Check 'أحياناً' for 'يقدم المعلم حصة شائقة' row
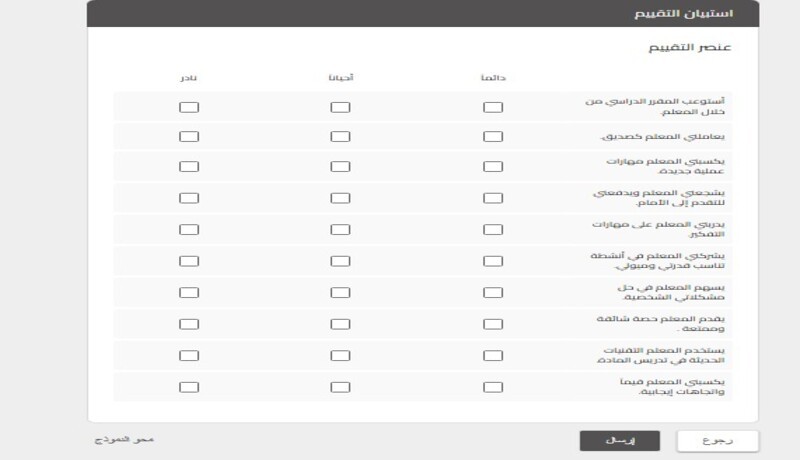Viewport: 800px width, 460px height. coord(340,324)
